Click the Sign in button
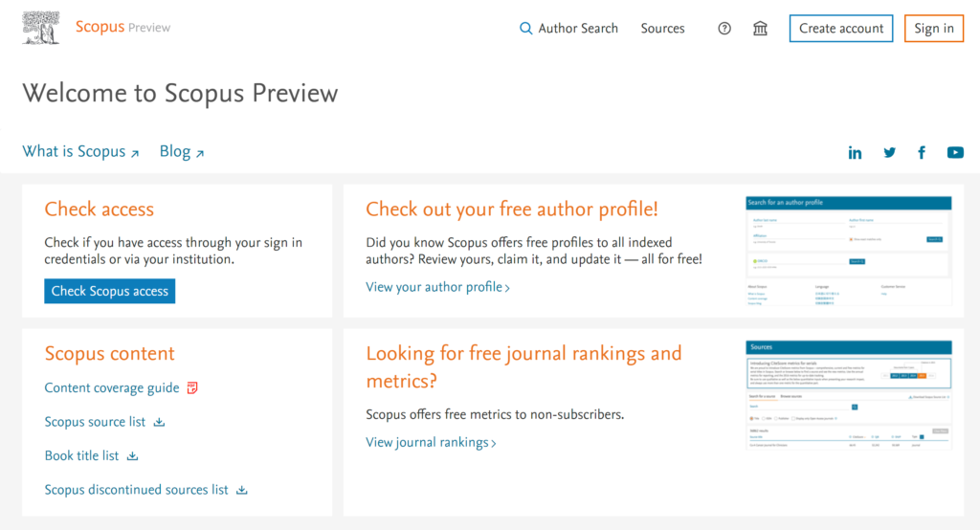 [934, 29]
